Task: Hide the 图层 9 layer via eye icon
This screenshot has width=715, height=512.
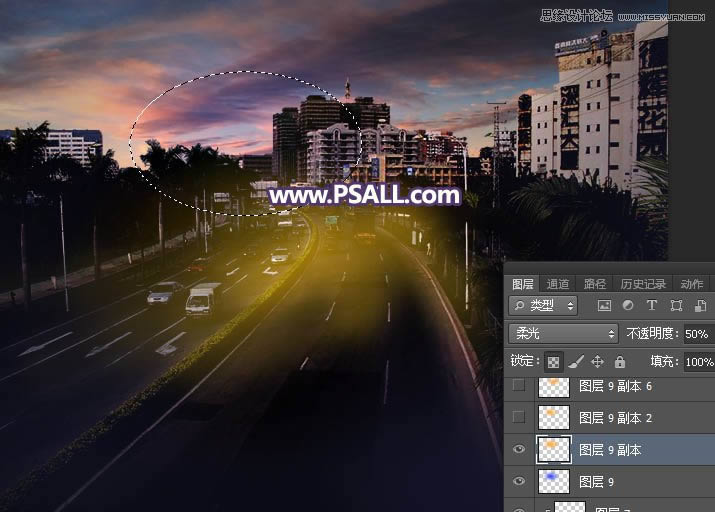Action: click(x=518, y=481)
